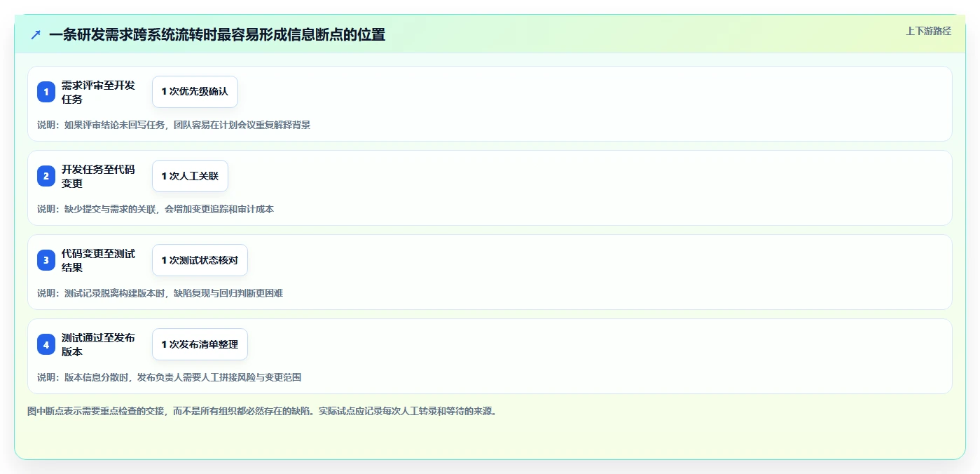Click the 1 次测试状态核对 chip

(200, 260)
